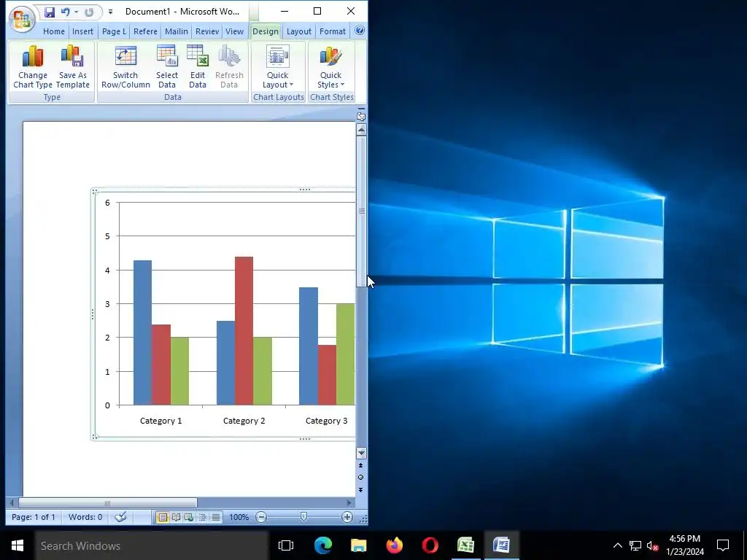The height and width of the screenshot is (560, 747).
Task: Click Switch Row/Column
Action: (125, 66)
